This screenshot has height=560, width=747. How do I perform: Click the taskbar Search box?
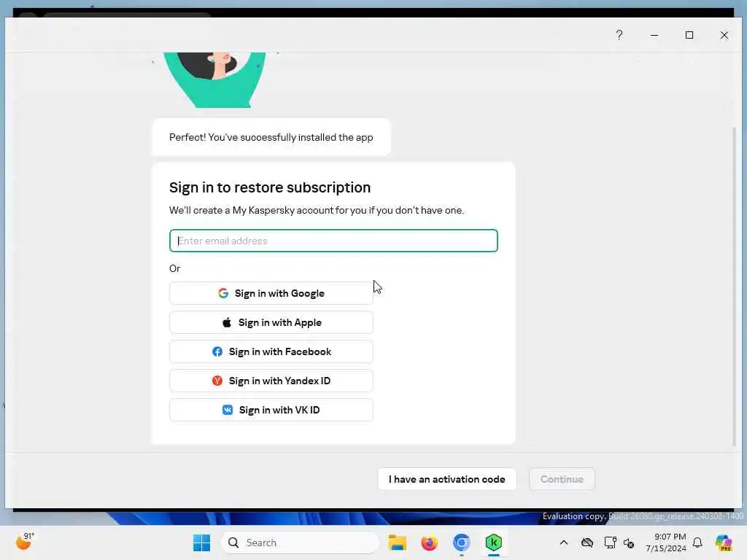click(300, 542)
